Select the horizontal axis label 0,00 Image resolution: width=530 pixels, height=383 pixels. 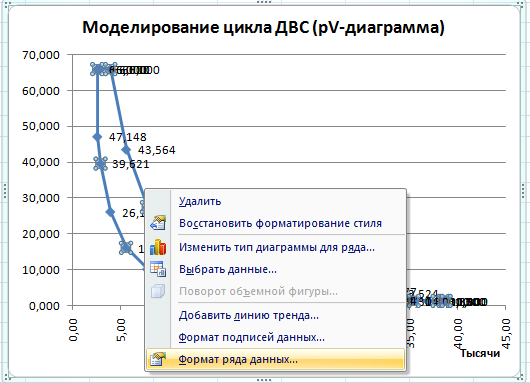tap(73, 330)
